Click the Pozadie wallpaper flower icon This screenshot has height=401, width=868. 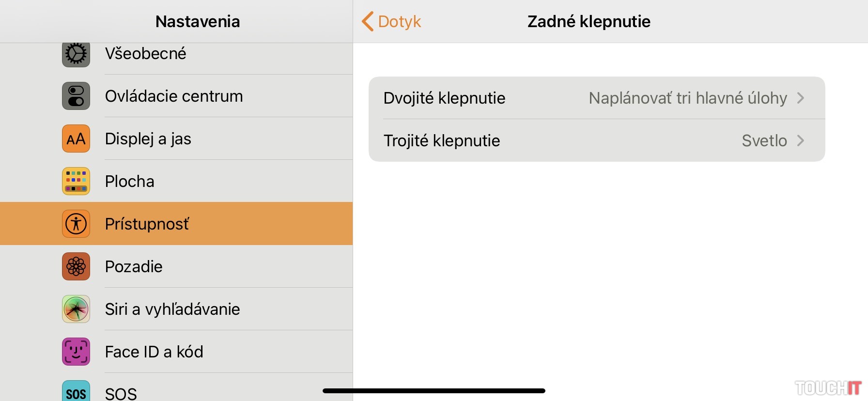pos(76,266)
